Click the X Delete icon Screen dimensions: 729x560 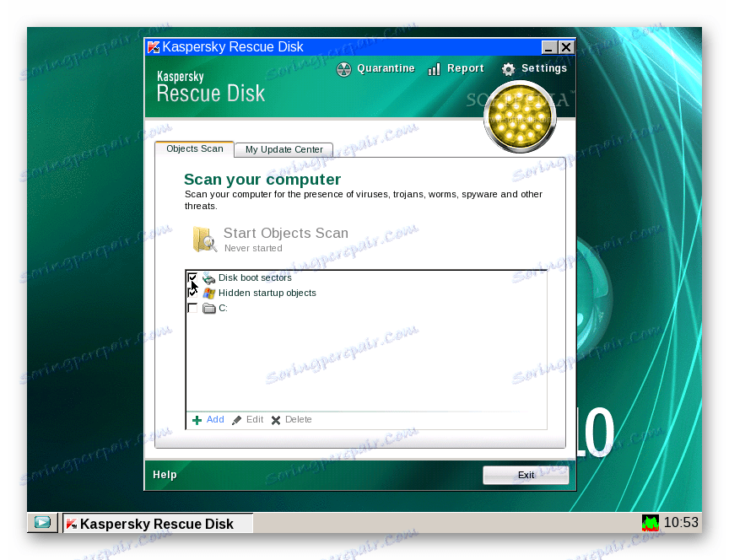coord(276,420)
